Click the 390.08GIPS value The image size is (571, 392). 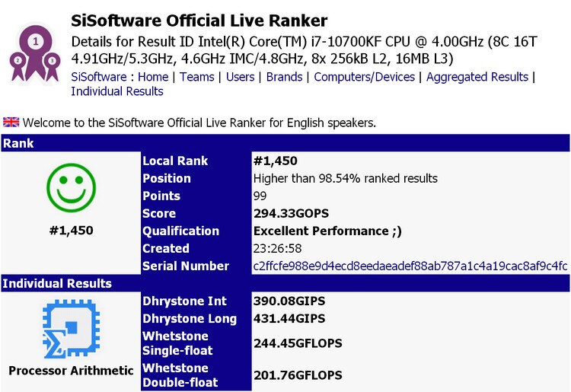(x=289, y=301)
